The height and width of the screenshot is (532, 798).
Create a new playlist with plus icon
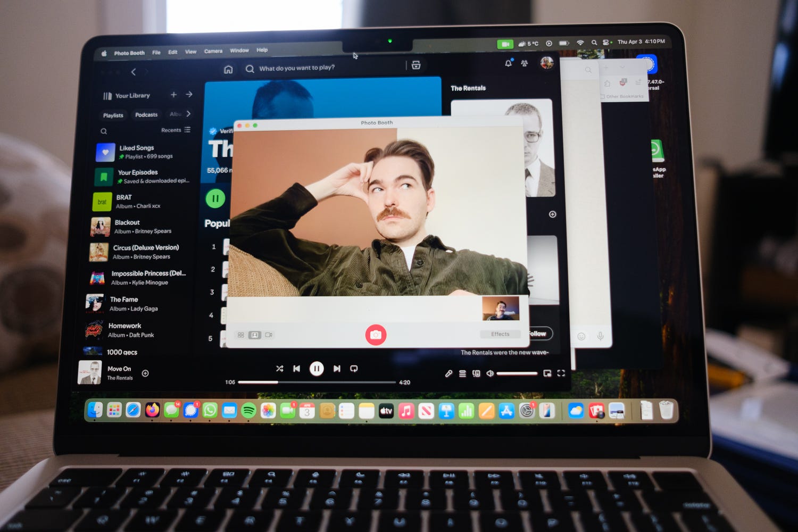173,95
